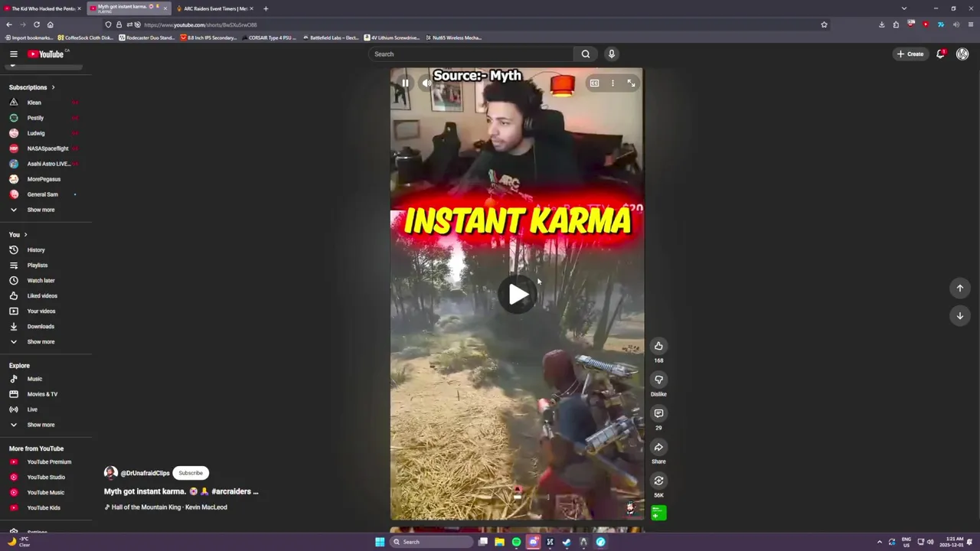Image resolution: width=980 pixels, height=551 pixels.
Task: Click the search magnifier button
Action: (585, 54)
